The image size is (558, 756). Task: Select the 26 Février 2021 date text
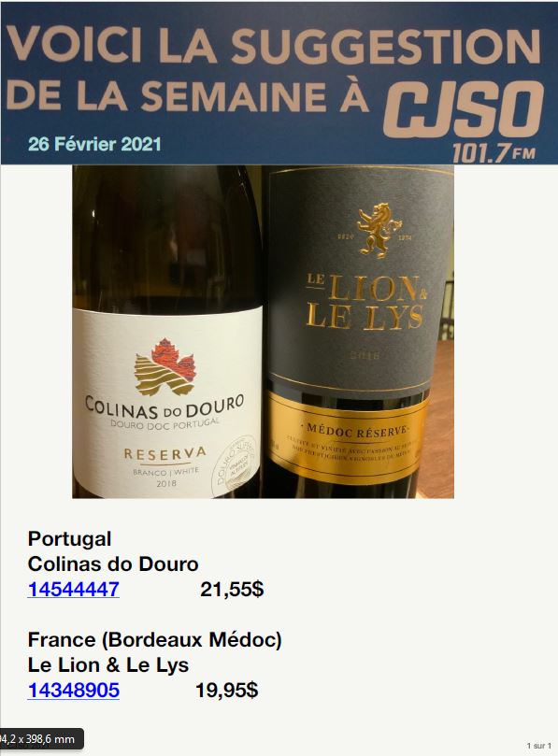point(94,144)
